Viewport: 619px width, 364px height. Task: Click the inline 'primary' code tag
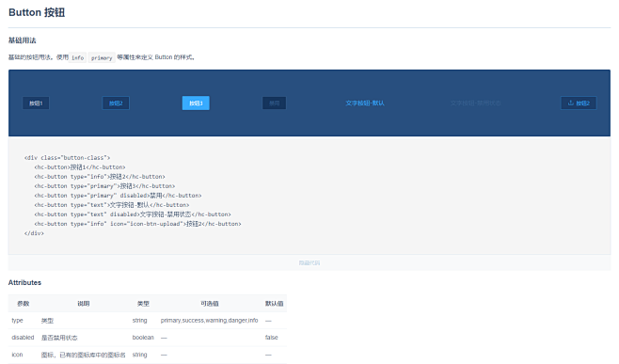coord(102,57)
